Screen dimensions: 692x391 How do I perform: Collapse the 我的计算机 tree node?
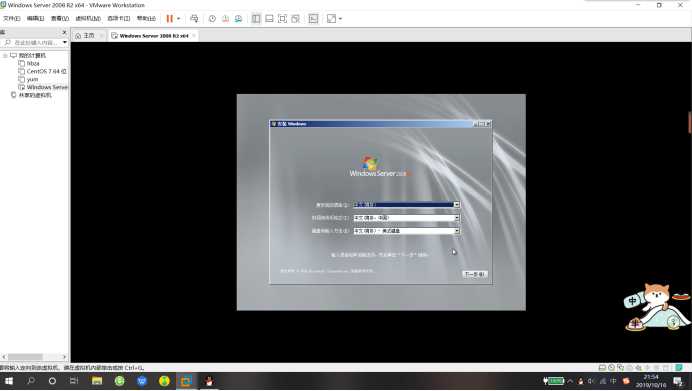click(x=5, y=56)
